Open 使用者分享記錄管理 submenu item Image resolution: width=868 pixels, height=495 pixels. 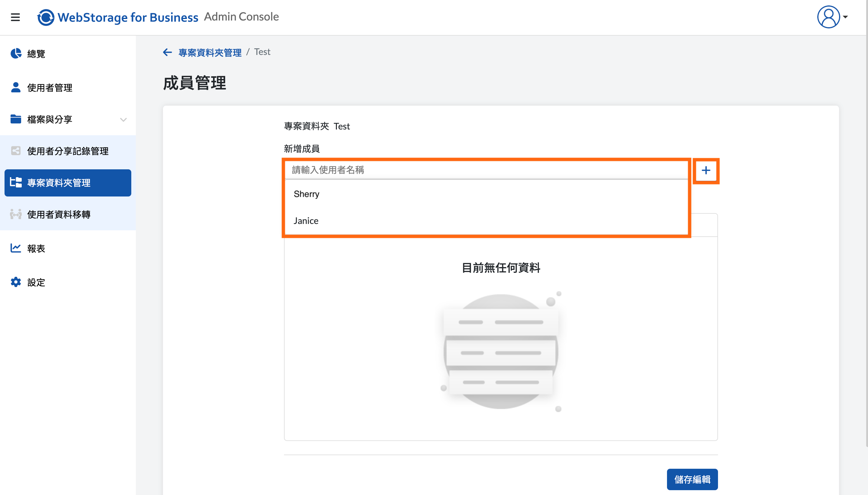pyautogui.click(x=68, y=151)
